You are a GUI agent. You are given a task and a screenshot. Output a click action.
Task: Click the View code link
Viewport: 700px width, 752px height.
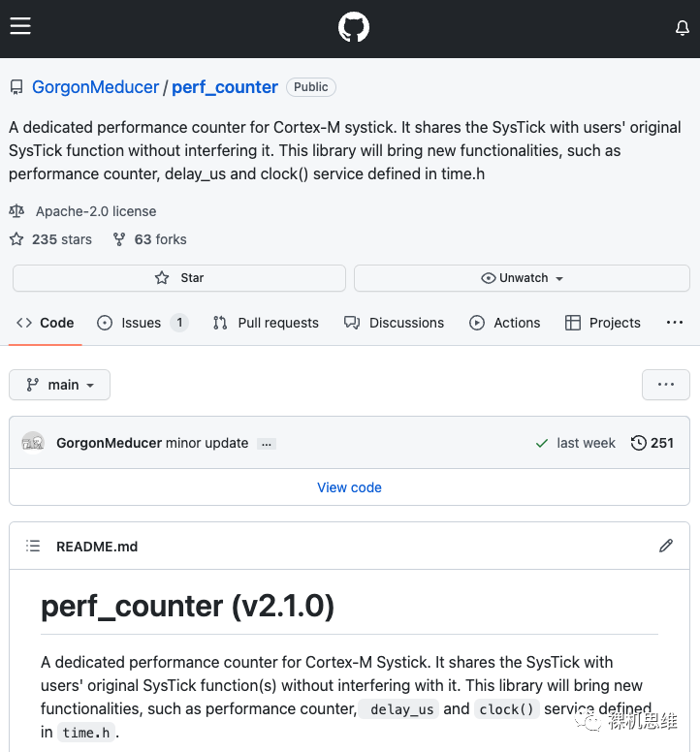[349, 487]
